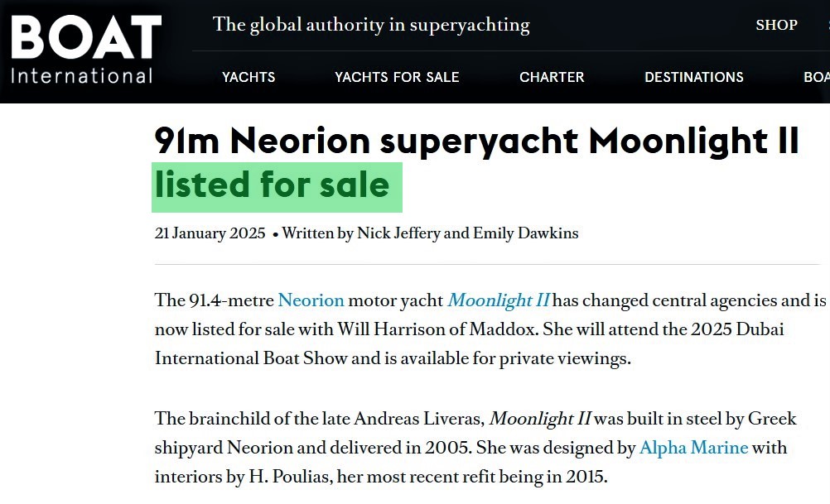Click the headline '91m Neorion superyacht Moonlight II'
The height and width of the screenshot is (504, 830).
point(476,142)
